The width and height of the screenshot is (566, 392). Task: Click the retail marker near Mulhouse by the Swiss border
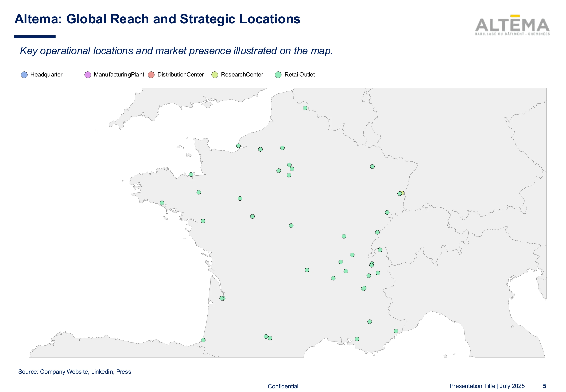(387, 212)
